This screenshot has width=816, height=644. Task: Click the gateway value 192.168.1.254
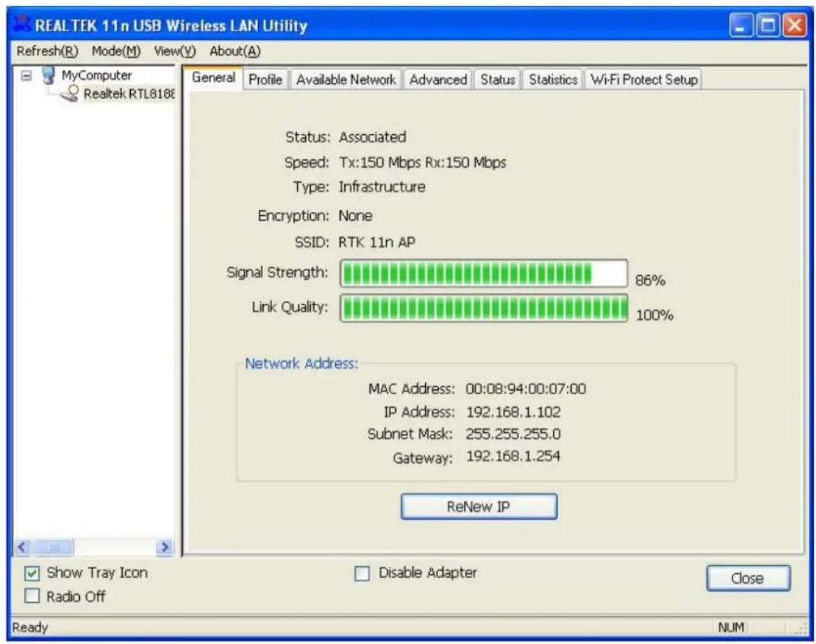coord(513,456)
